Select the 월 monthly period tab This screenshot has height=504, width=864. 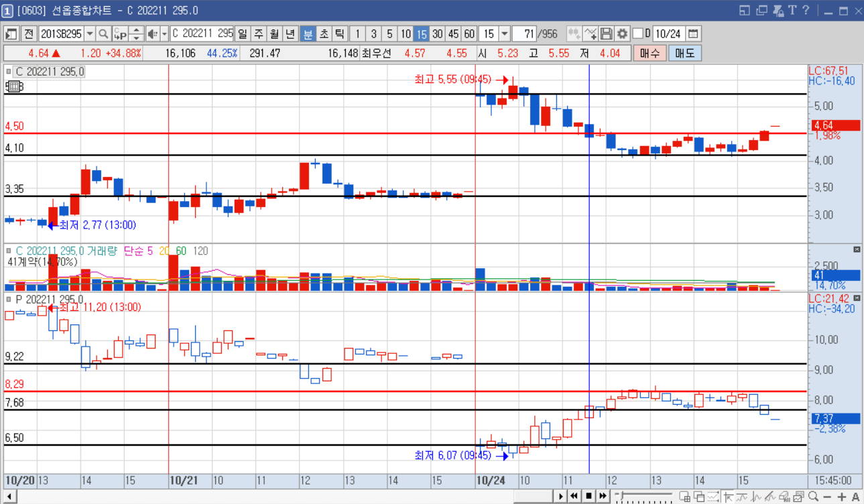(x=274, y=34)
